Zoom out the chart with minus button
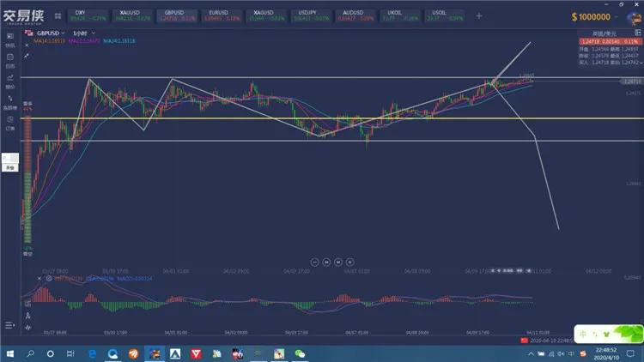Image resolution: width=644 pixels, height=362 pixels. (x=314, y=262)
